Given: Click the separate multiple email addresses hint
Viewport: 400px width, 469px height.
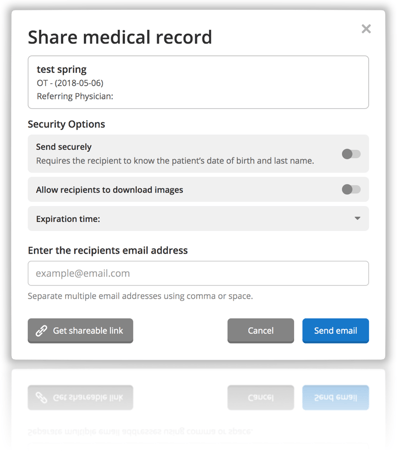Looking at the screenshot, I should tap(140, 296).
